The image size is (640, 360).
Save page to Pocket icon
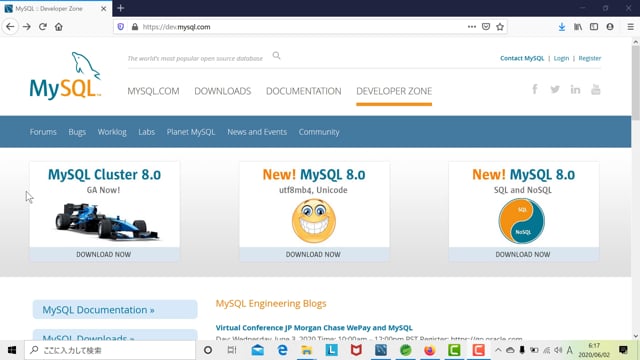pos(486,27)
